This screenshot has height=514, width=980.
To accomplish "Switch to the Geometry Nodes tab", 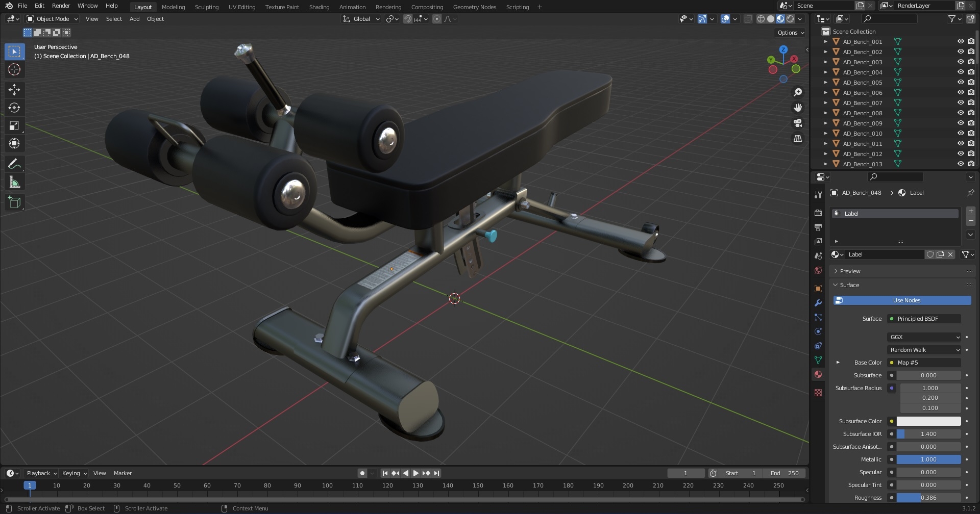I will (x=475, y=7).
